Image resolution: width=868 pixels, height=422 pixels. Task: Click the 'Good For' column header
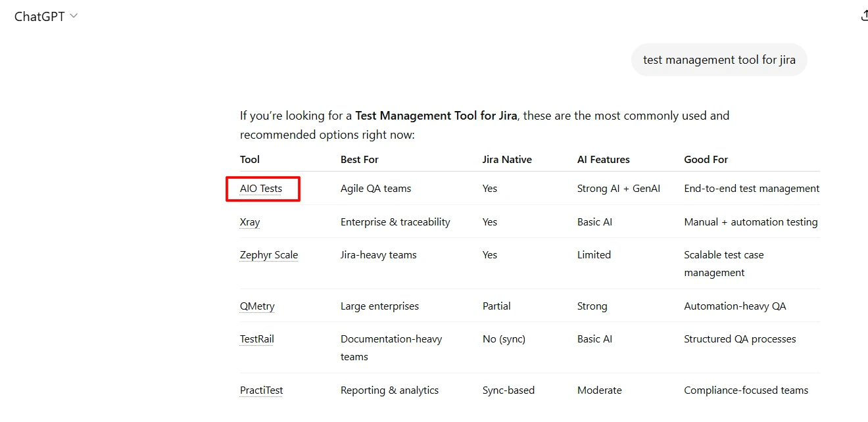coord(706,160)
